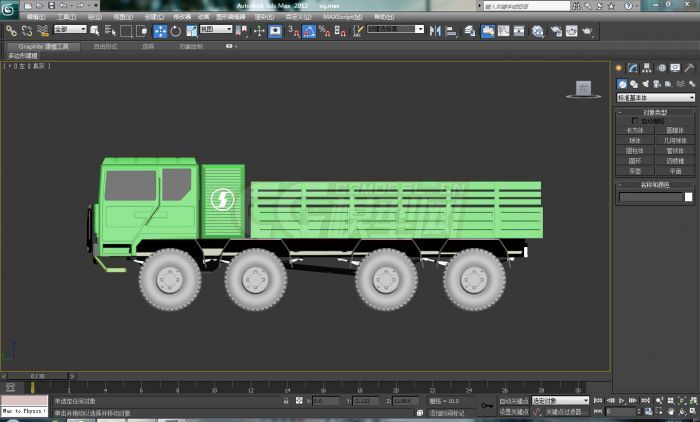Click the Mirror tool icon
The image size is (700, 422).
tap(435, 31)
